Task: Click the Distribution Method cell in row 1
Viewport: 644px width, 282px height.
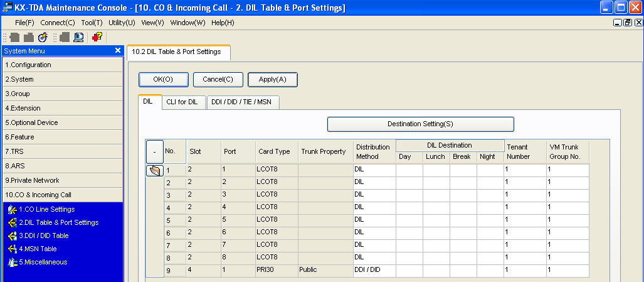Action: [374, 170]
